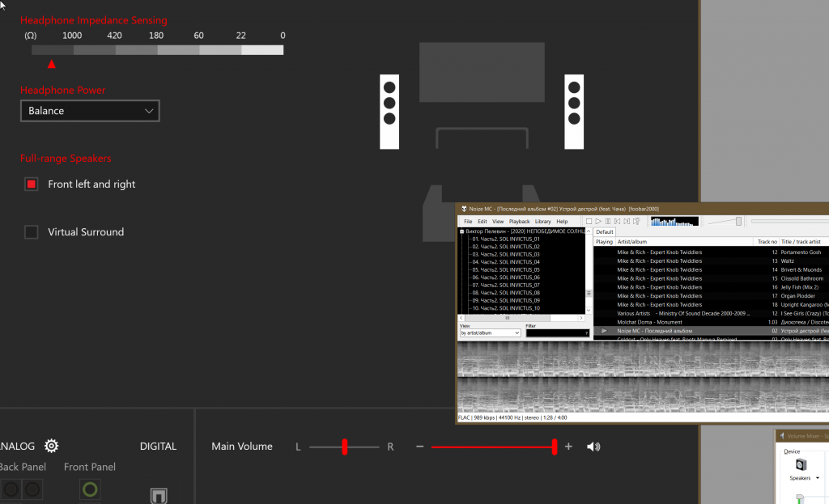The image size is (829, 504).
Task: Open the File menu in foobar2000
Action: click(x=468, y=222)
